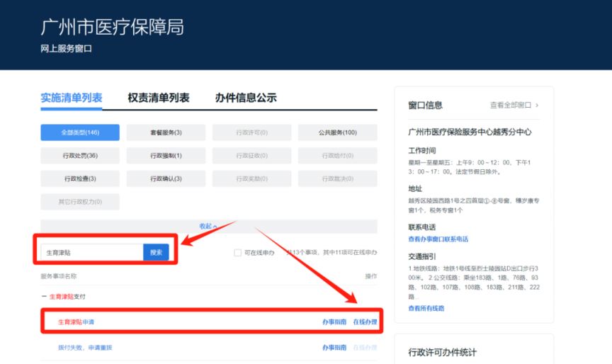
Task: Click the 行政许可办件统计 panel title
Action: (x=443, y=353)
